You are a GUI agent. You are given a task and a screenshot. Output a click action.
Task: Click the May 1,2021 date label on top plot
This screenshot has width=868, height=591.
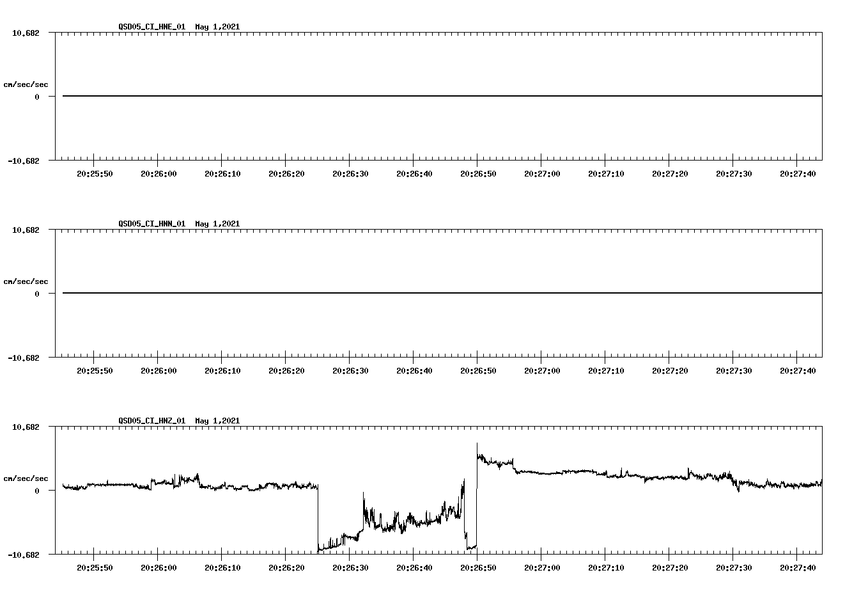[217, 27]
